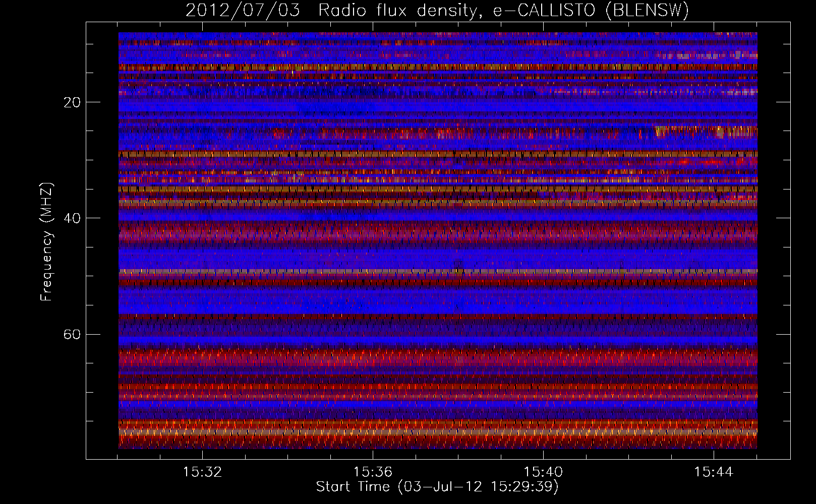Click the 15:32 time tick label

tap(202, 472)
